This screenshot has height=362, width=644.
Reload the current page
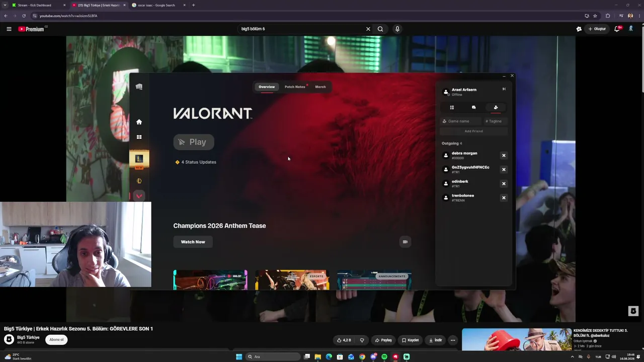pos(24,16)
